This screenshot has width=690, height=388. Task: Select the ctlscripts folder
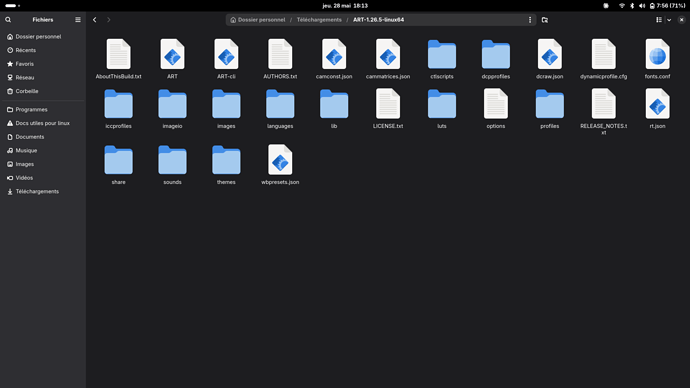[x=442, y=59]
